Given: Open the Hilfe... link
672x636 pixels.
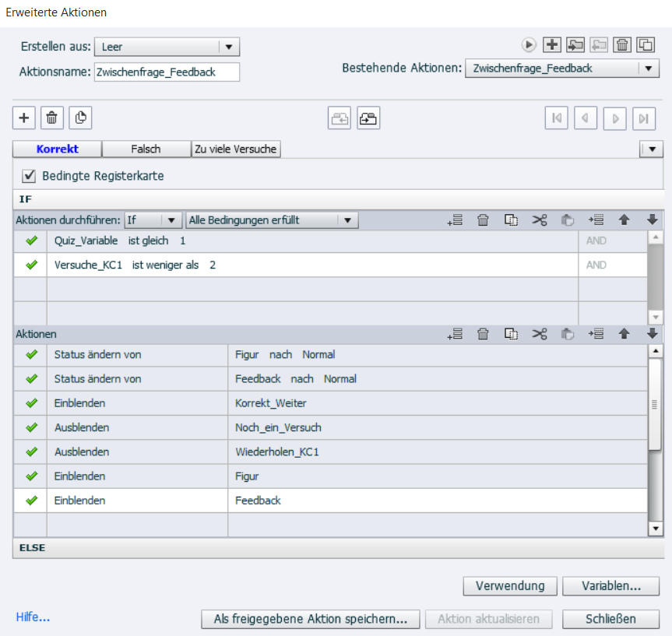Looking at the screenshot, I should pos(33,617).
